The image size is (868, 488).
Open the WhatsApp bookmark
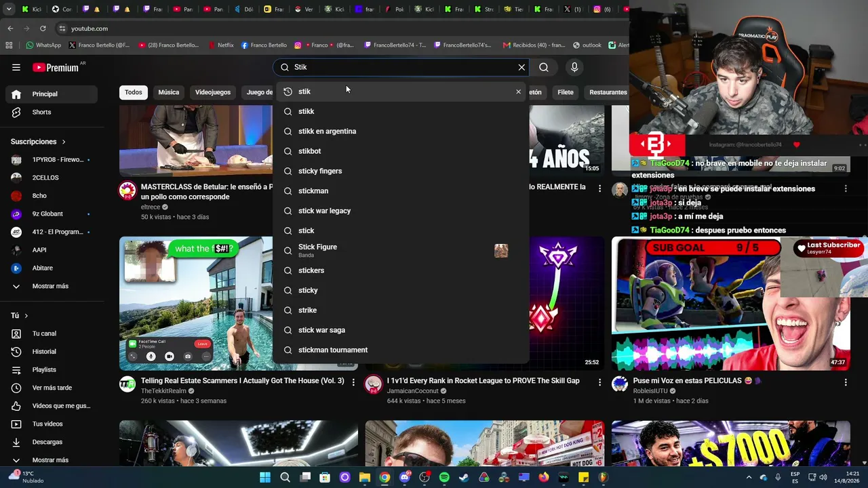tap(43, 45)
